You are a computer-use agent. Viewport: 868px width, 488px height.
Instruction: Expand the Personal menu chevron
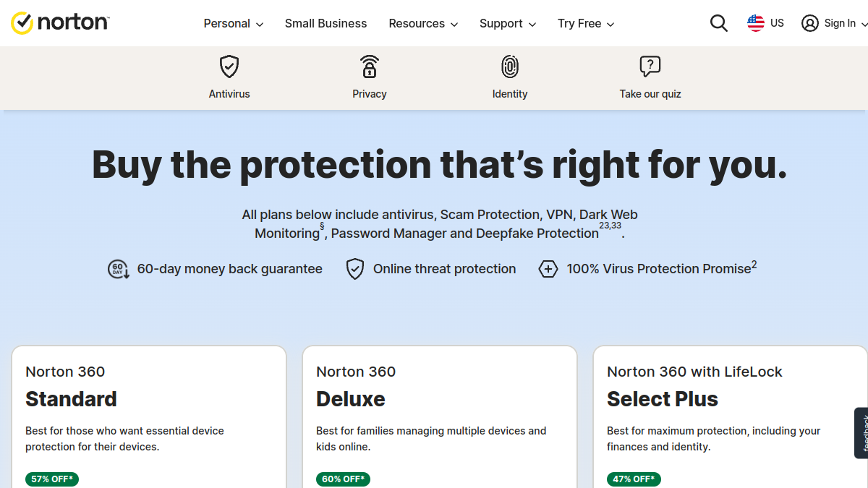(x=260, y=25)
